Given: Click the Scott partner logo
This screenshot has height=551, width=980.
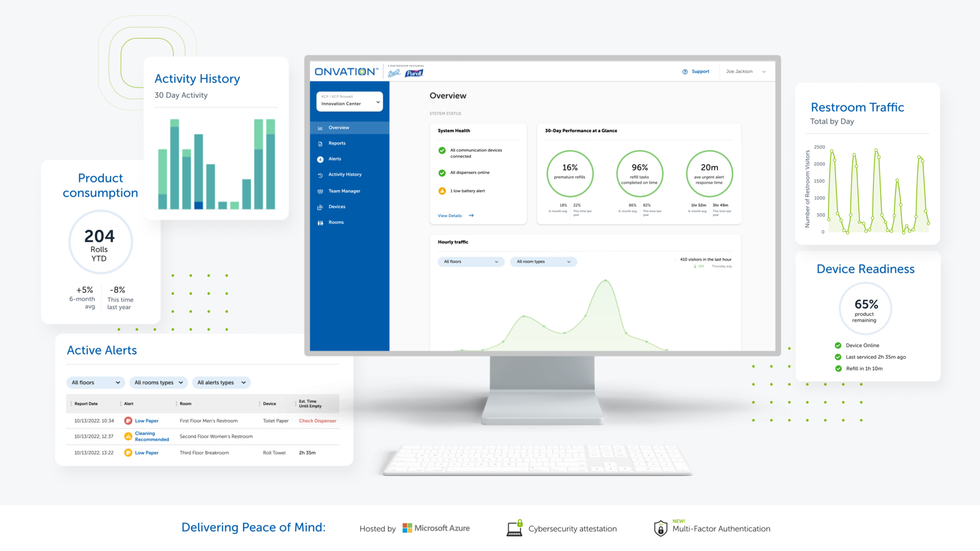Looking at the screenshot, I should (x=394, y=73).
